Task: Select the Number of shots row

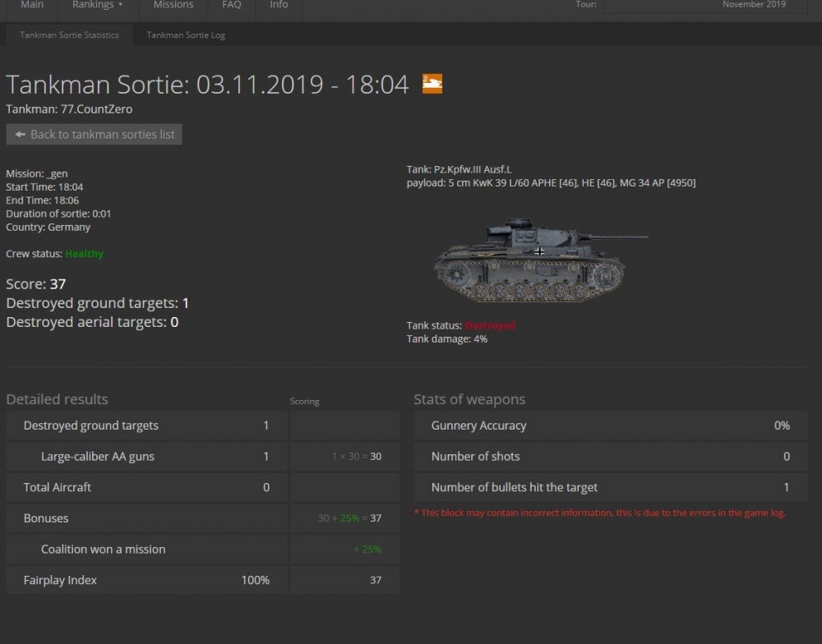Action: point(611,457)
